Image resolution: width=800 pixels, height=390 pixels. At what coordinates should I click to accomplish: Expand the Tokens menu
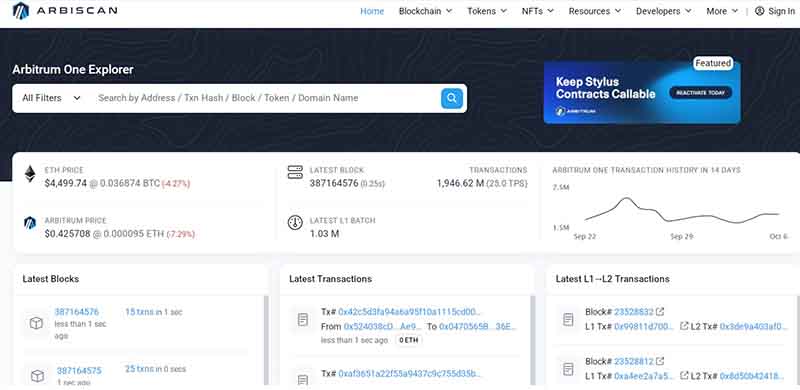[x=487, y=11]
